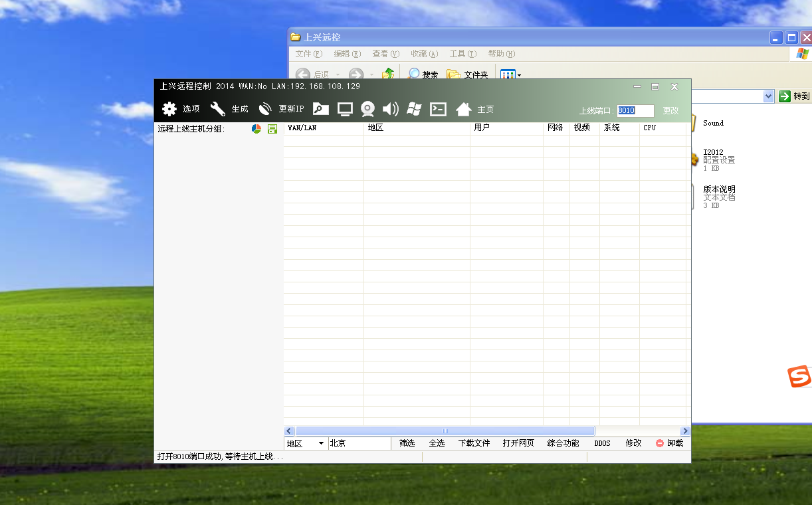This screenshot has width=812, height=505.
Task: Click the green 转到 go button
Action: 795,96
